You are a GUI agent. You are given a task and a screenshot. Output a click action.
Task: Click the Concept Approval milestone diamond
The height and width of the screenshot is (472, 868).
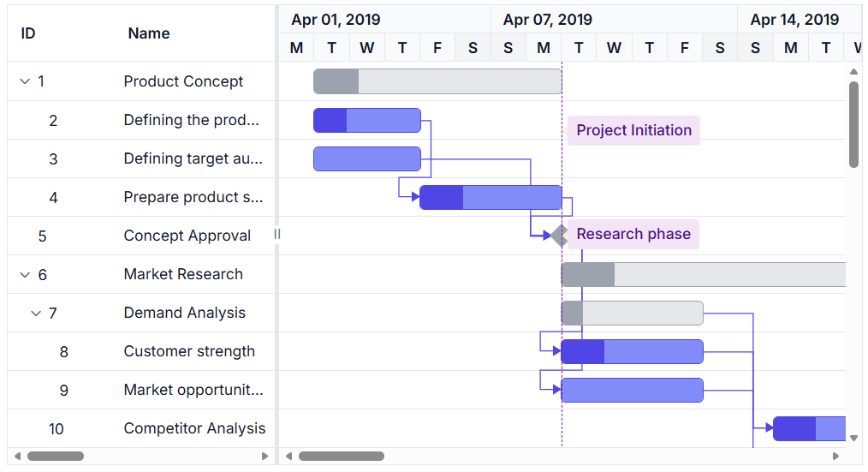tap(560, 236)
